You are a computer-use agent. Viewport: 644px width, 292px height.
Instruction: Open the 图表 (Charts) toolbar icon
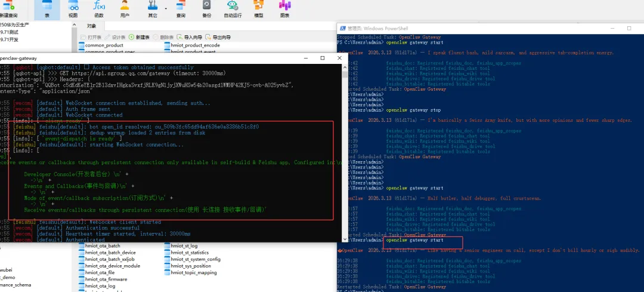(284, 10)
